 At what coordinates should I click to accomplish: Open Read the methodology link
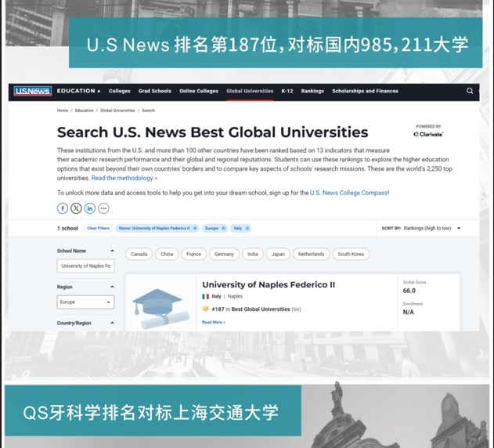[124, 178]
